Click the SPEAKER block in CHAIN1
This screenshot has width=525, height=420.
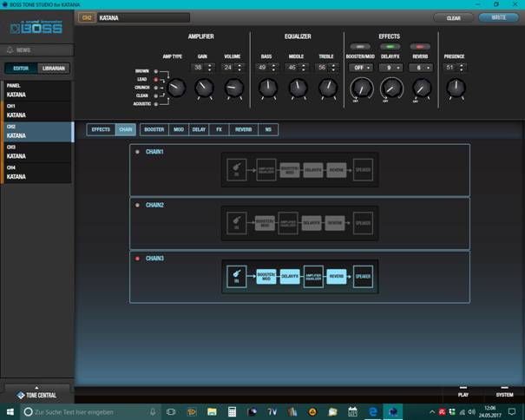coord(363,170)
